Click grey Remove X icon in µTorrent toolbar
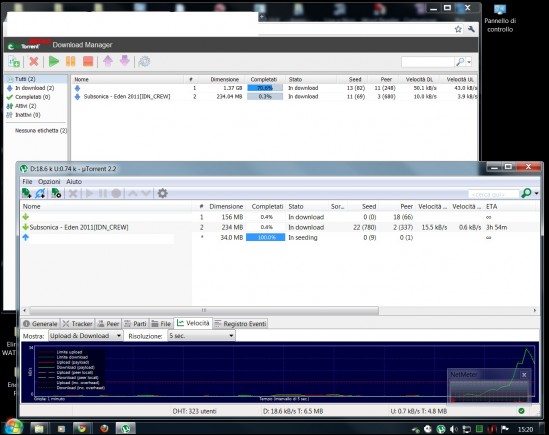The width and height of the screenshot is (549, 435). pos(73,193)
